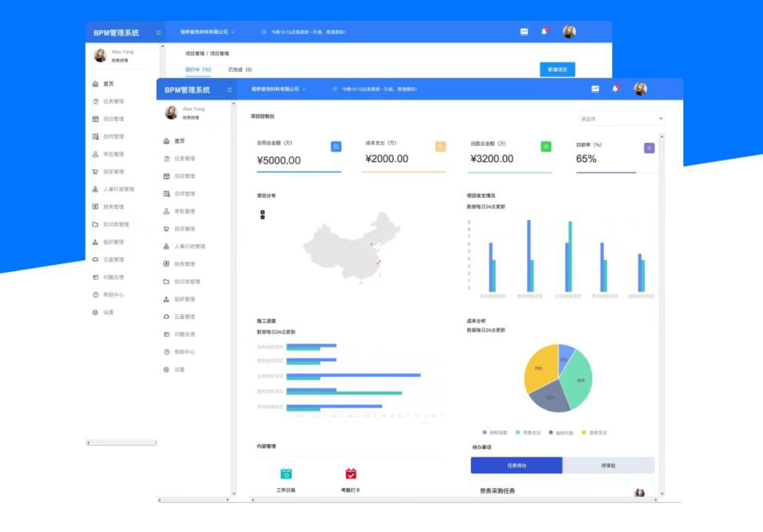Viewport: 763px width, 532px height.
Task: Click the yellow 763 slice of the 成本分析 pie chart
Action: (540, 369)
